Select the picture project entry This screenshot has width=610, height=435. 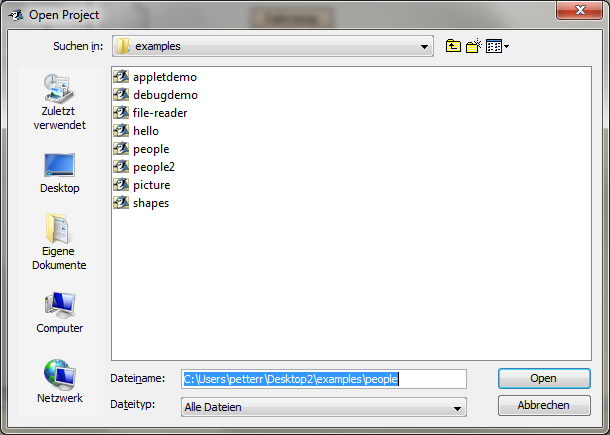(x=142, y=185)
